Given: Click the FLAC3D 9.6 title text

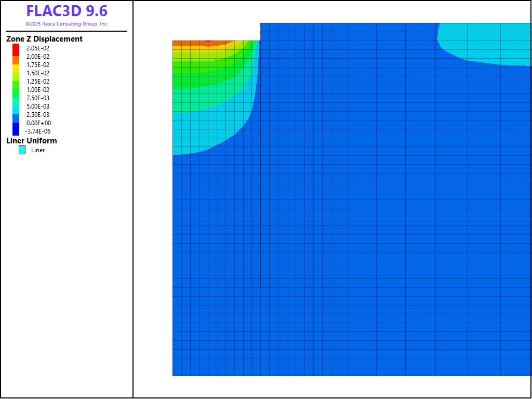Looking at the screenshot, I should click(x=67, y=11).
